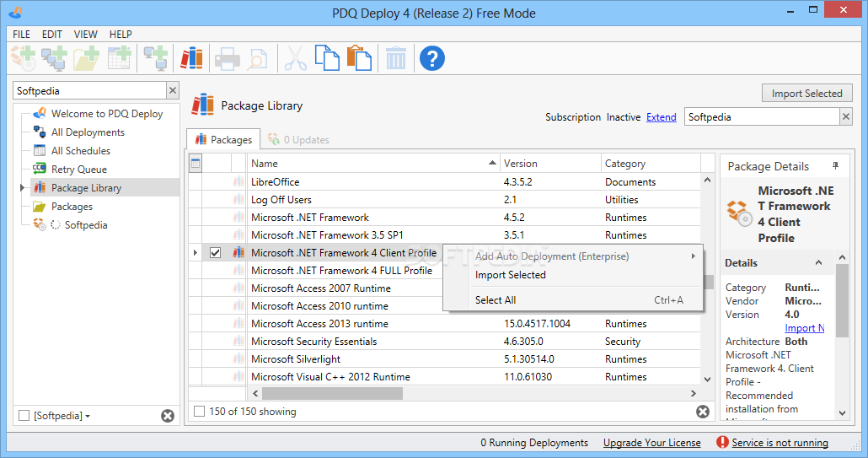Image resolution: width=868 pixels, height=458 pixels.
Task: Select All Schedules in the tree
Action: tap(80, 151)
